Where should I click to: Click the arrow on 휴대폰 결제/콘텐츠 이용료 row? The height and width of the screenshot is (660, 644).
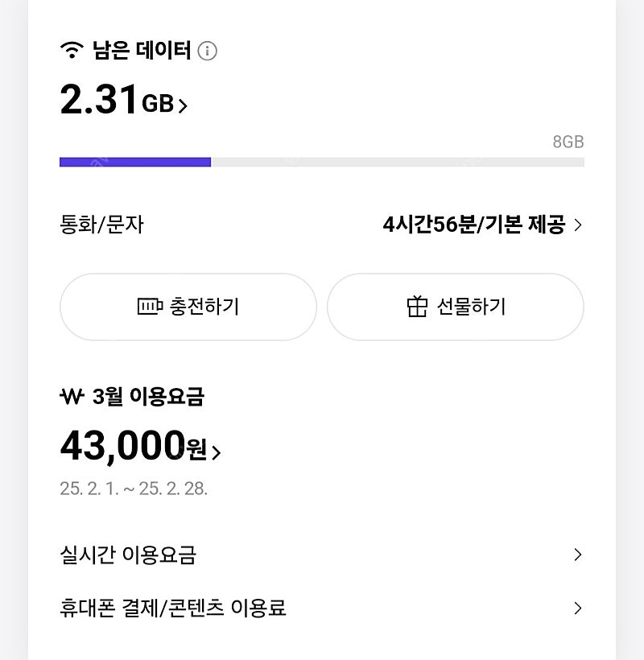(578, 608)
